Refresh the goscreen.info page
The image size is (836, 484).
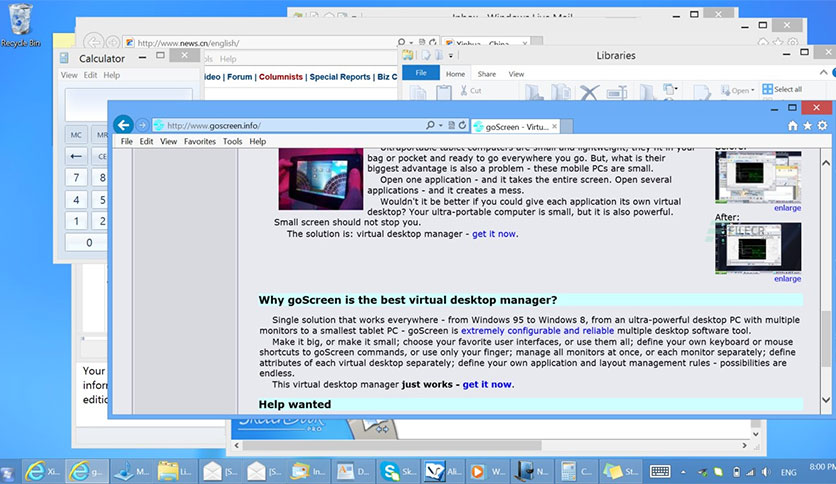tap(462, 125)
